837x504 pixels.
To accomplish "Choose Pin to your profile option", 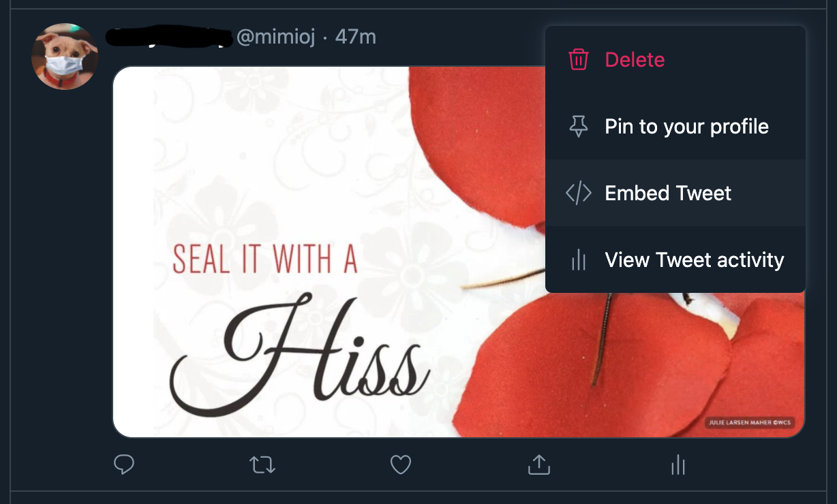I will pos(686,127).
